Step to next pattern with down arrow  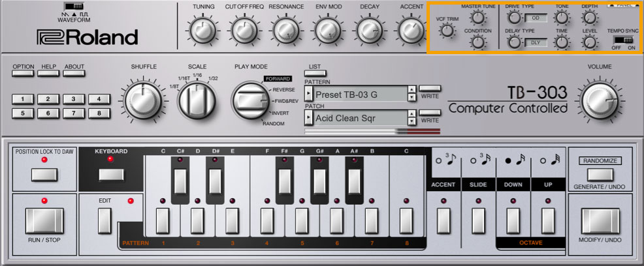click(411, 98)
